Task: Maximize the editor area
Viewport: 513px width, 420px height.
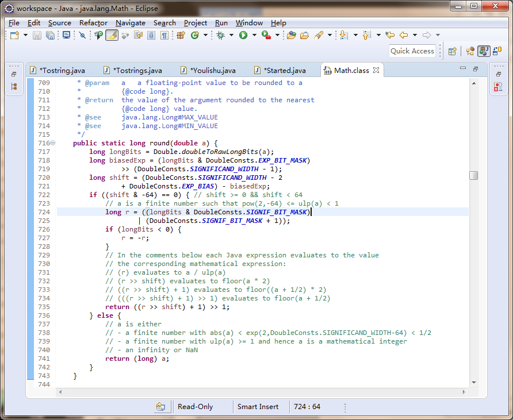Action: click(476, 68)
